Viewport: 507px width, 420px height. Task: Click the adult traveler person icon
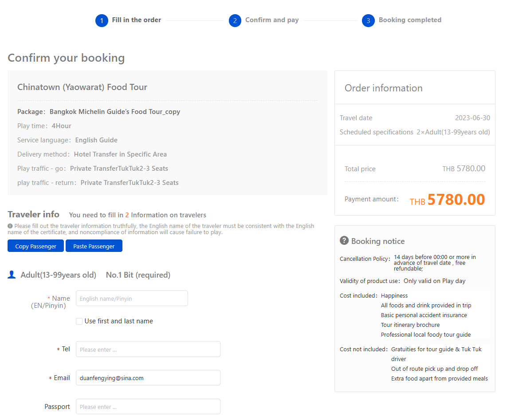pyautogui.click(x=12, y=275)
